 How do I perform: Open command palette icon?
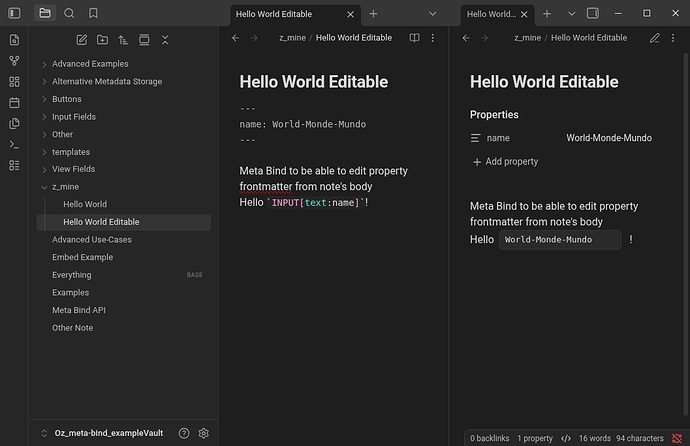coord(14,144)
